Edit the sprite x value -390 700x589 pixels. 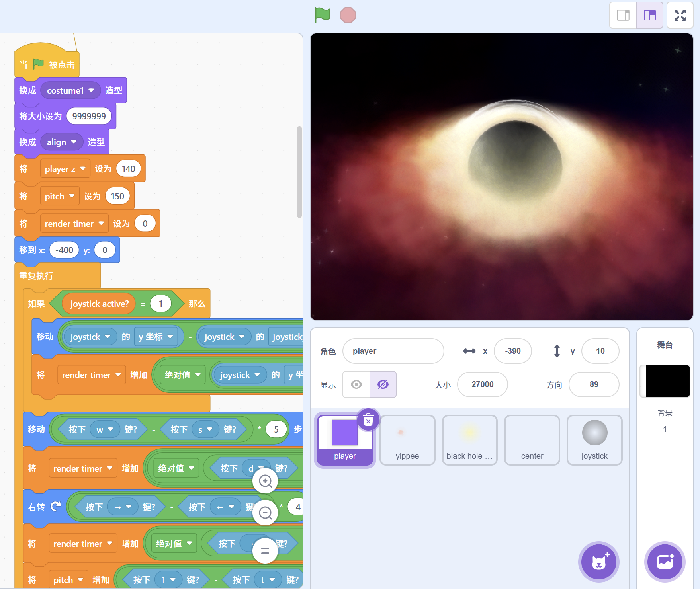[x=512, y=351]
